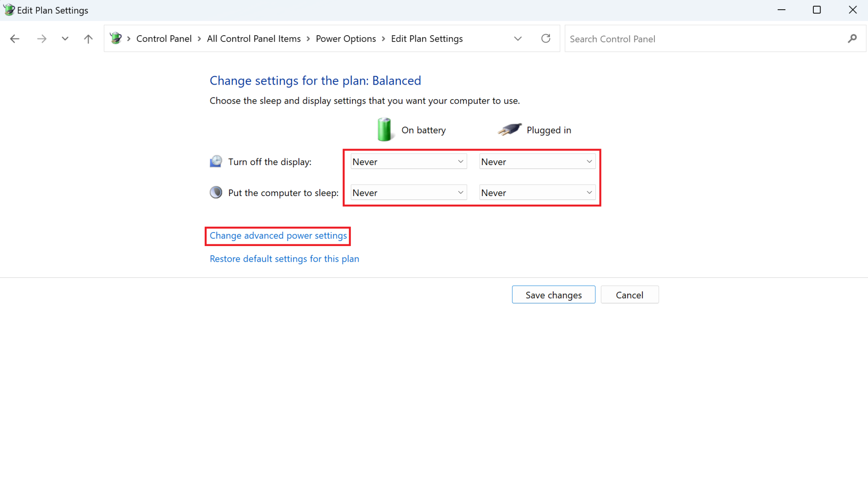Navigate to Power Options via breadcrumb
868x501 pixels.
pos(346,39)
